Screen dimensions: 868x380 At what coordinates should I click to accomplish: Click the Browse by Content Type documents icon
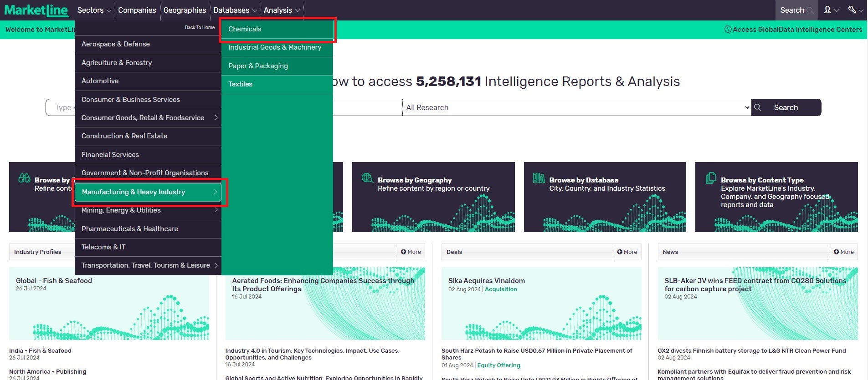point(710,178)
